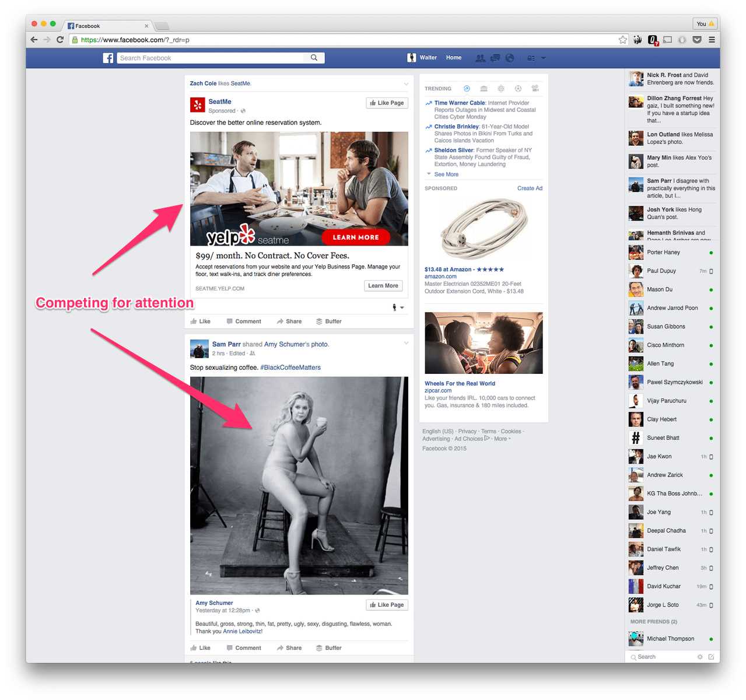Open Sam Parr's profile link on post
The height and width of the screenshot is (700, 746).
[226, 344]
